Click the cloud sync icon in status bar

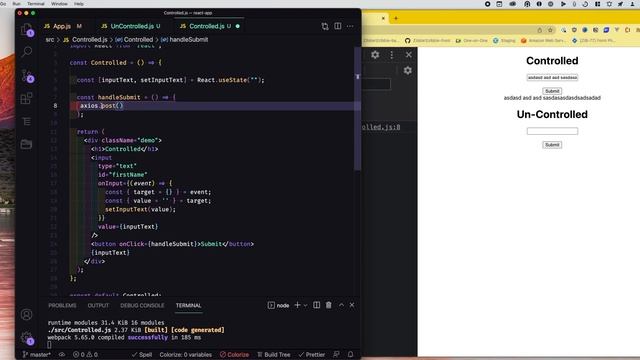(62, 354)
